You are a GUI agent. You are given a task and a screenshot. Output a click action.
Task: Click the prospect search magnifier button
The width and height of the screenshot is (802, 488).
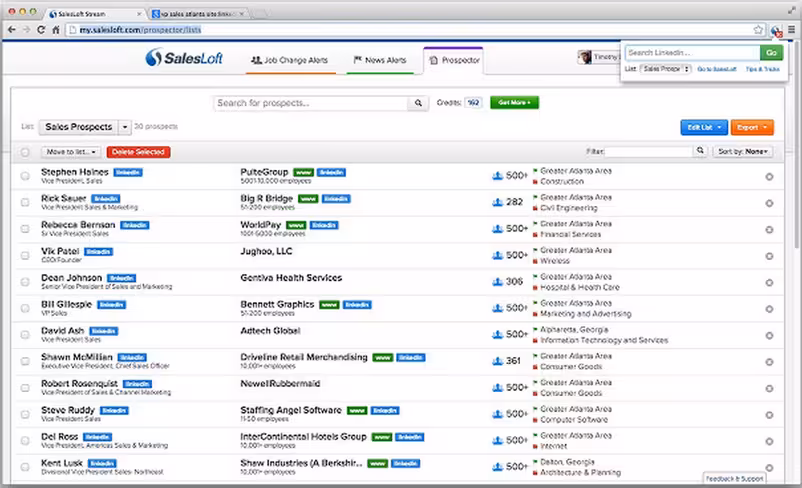[418, 103]
